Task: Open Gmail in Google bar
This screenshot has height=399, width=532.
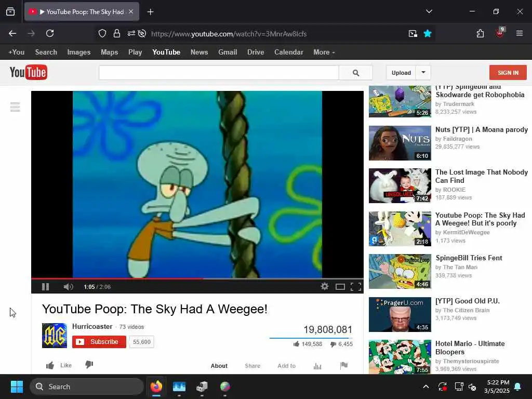Action: point(228,52)
